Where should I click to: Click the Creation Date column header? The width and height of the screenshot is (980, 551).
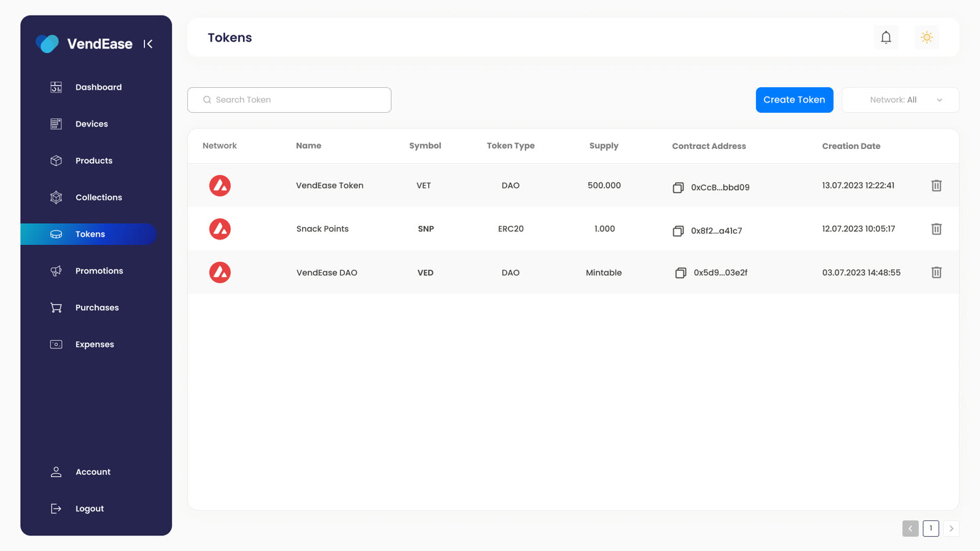851,146
